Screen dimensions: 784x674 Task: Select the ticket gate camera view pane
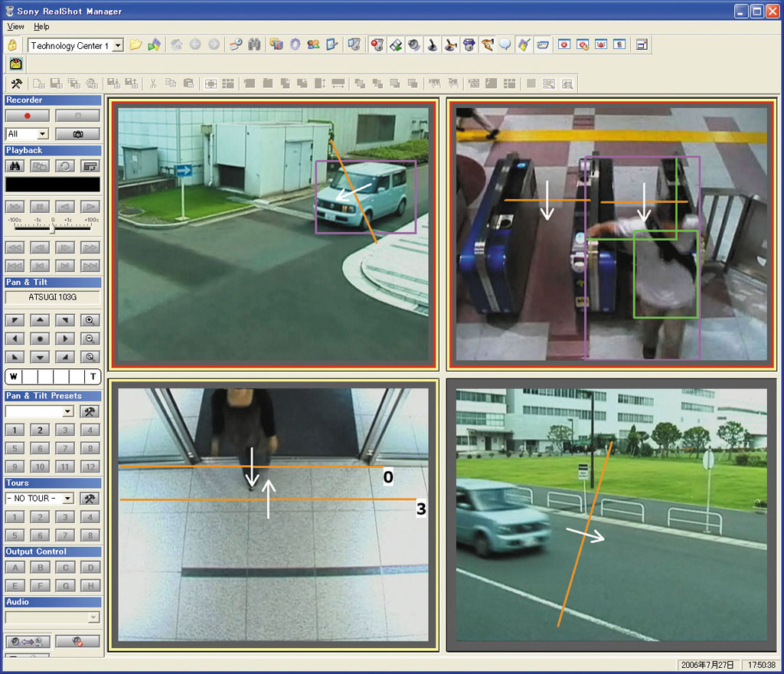(612, 234)
